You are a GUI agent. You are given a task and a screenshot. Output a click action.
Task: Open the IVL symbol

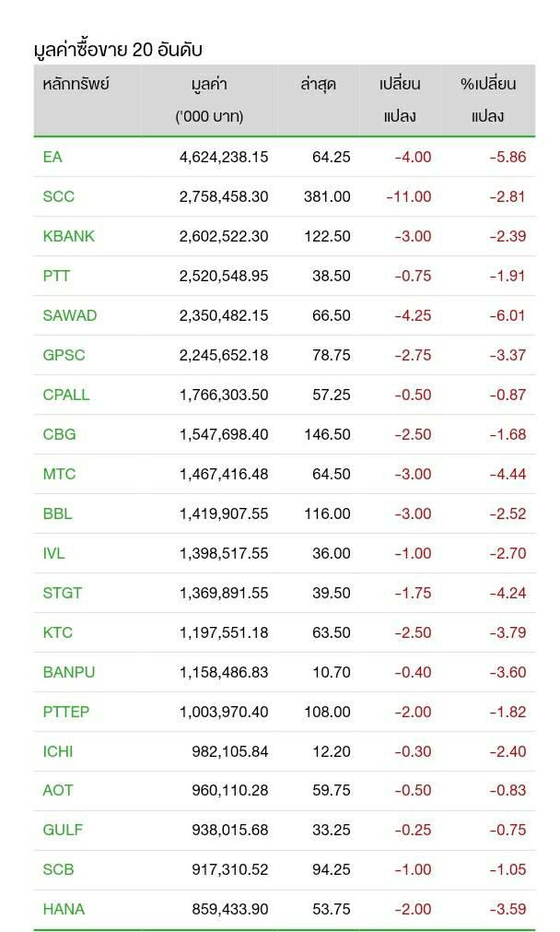(x=54, y=553)
